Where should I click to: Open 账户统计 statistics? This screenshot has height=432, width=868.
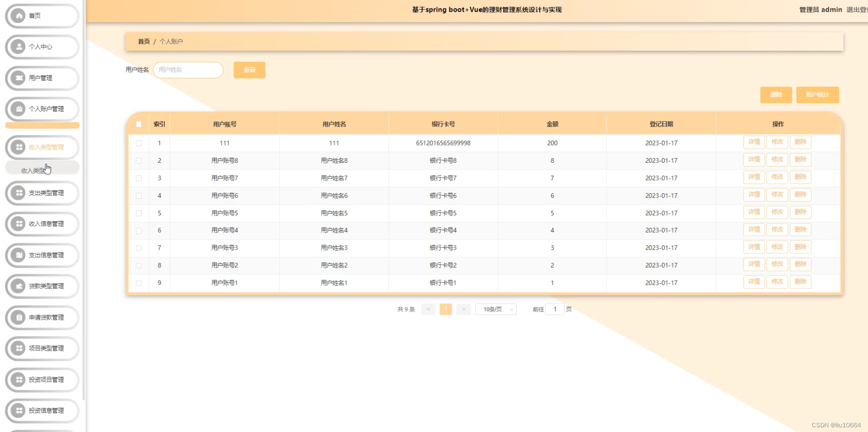pyautogui.click(x=817, y=95)
